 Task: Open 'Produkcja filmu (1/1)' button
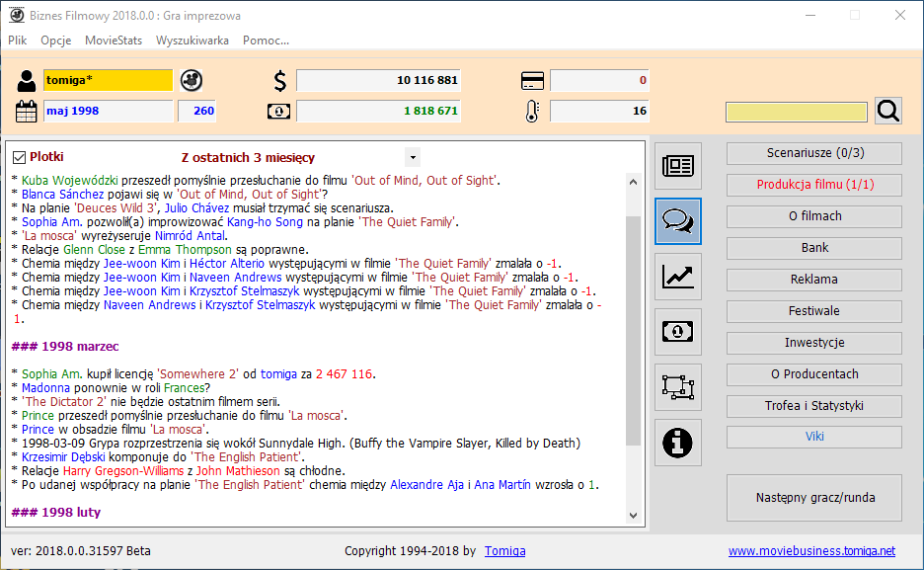[x=813, y=185]
